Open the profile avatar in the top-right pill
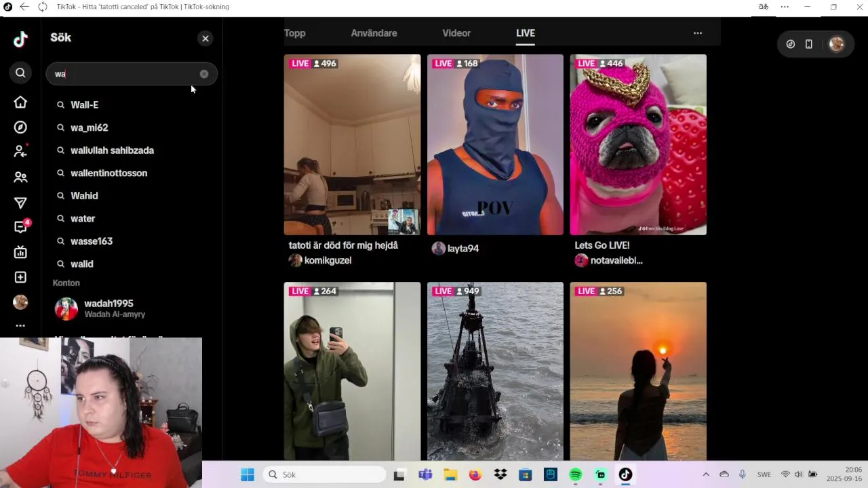The image size is (868, 488). [837, 44]
